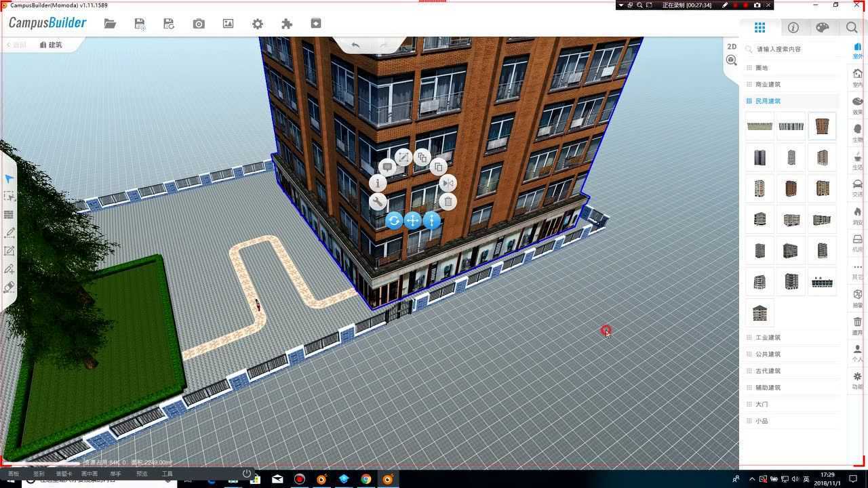868x488 pixels.
Task: Activate the blue rotate control on the building
Action: point(394,220)
